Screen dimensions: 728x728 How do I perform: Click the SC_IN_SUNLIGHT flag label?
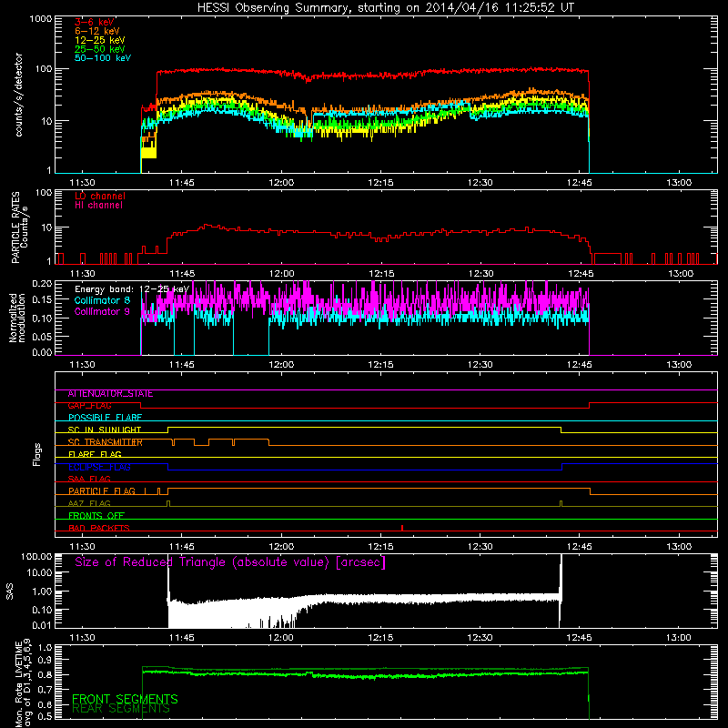(105, 430)
